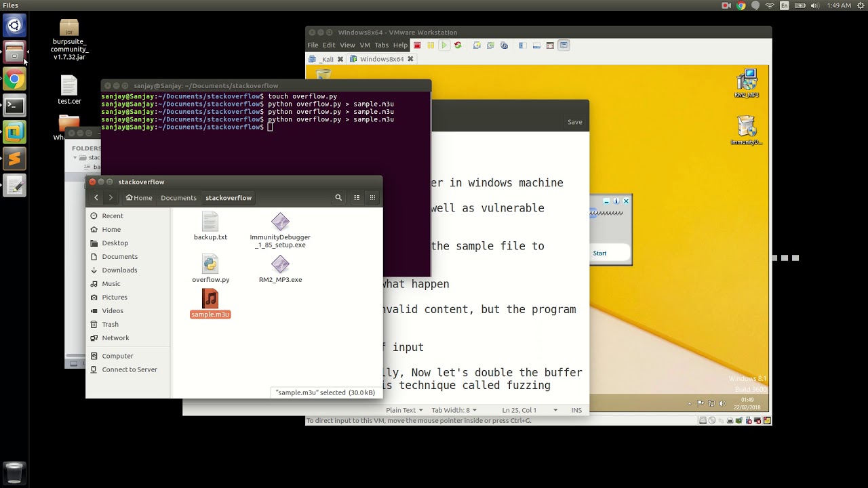Suspend the VM with pause icon
This screenshot has width=868, height=488.
[x=431, y=45]
